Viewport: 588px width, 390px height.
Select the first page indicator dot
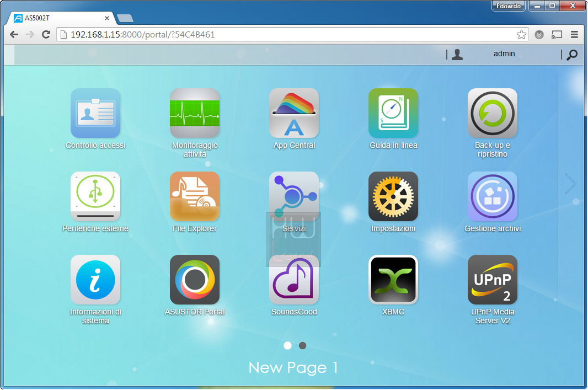point(287,345)
